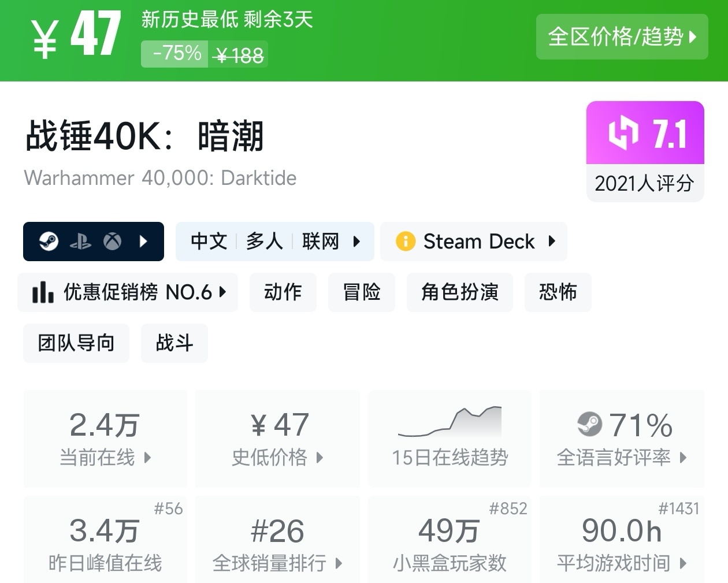Select the 恐怖 genre tag
The width and height of the screenshot is (728, 583).
pos(558,292)
